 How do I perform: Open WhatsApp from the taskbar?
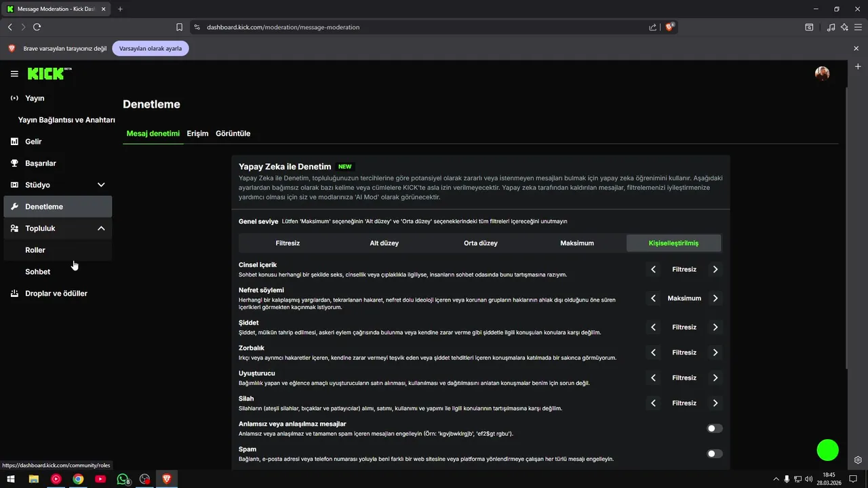coord(123,479)
